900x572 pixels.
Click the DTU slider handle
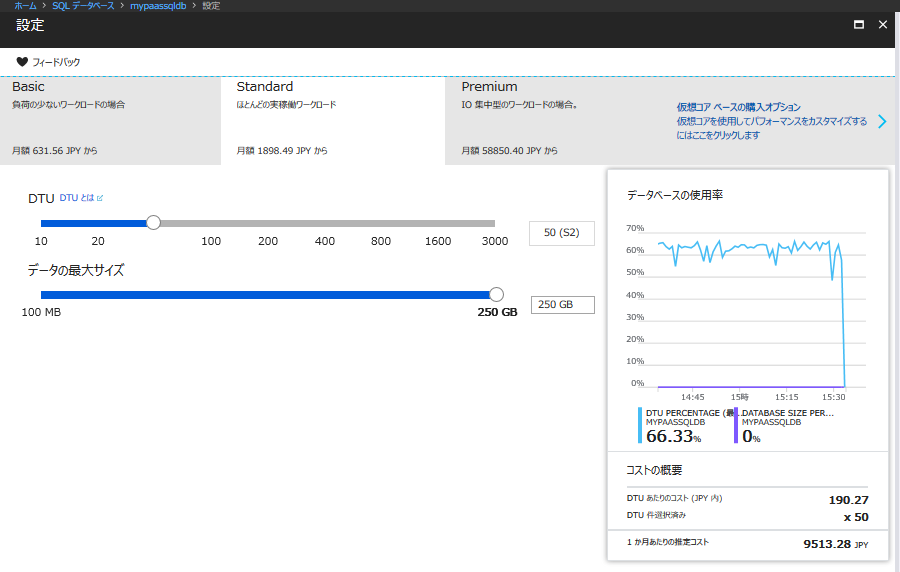point(153,223)
